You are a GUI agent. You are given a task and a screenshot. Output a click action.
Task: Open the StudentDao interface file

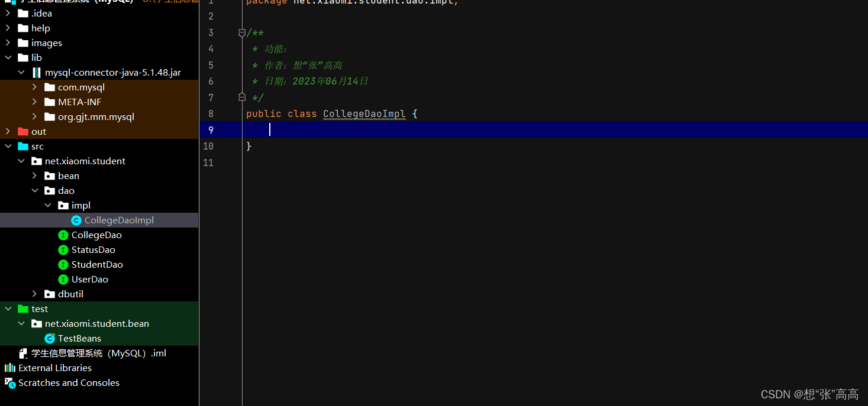[97, 264]
